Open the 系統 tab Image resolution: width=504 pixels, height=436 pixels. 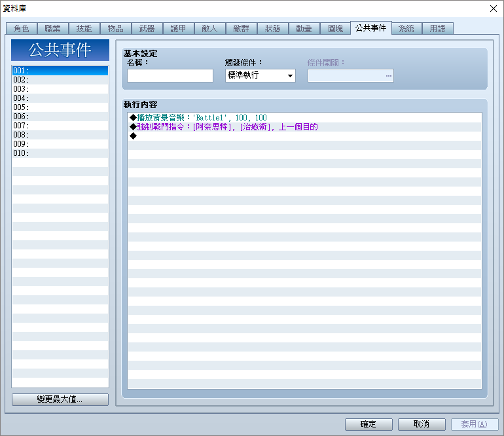pos(406,29)
